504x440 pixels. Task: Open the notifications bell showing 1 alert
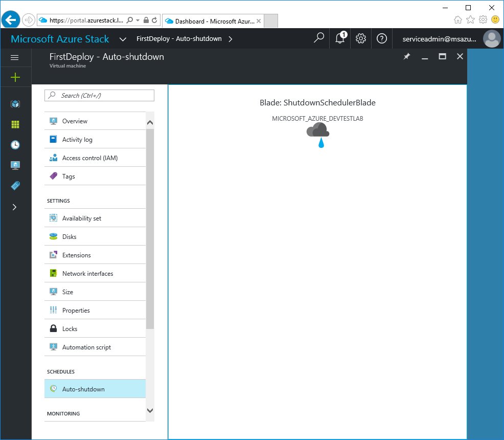(x=339, y=38)
